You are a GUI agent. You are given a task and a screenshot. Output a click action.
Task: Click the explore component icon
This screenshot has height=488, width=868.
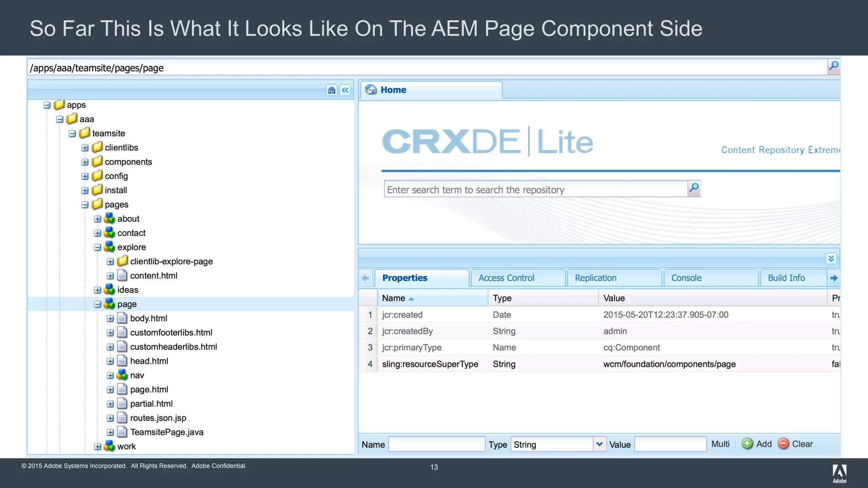[x=110, y=247]
